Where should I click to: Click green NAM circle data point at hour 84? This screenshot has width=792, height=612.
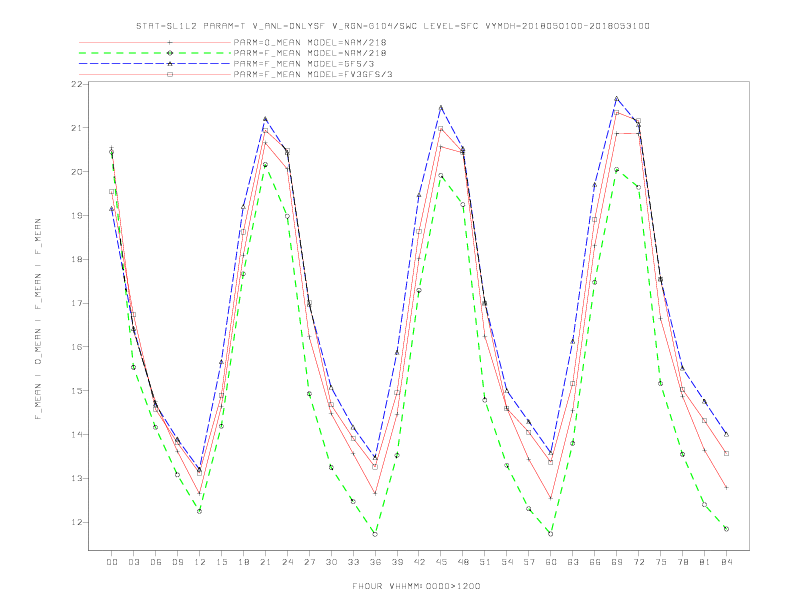click(726, 529)
